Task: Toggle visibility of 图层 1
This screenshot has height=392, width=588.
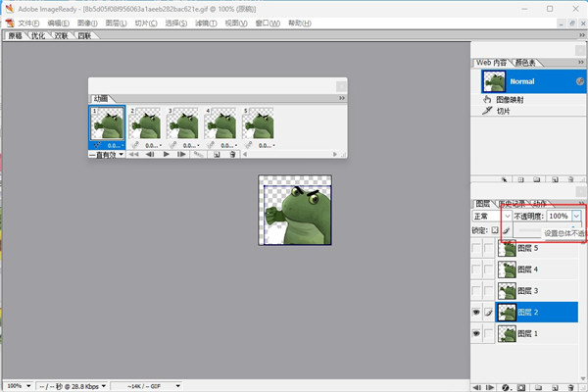Action: 477,334
